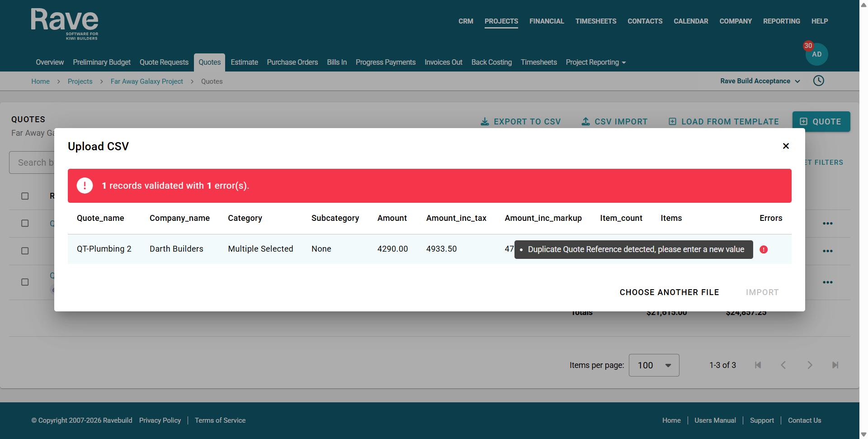
Task: Open the Support link
Action: pos(762,420)
